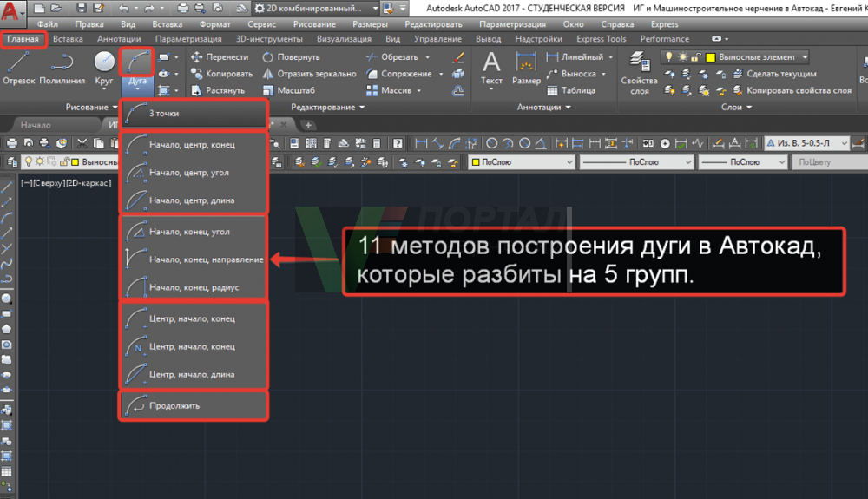Click the Копировать tool in ribbon
The width and height of the screenshot is (868, 499).
(221, 74)
